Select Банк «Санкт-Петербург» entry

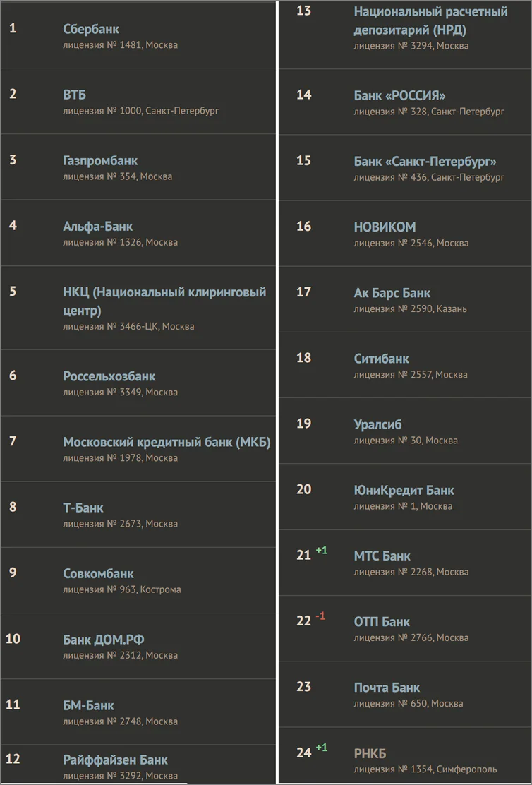click(425, 161)
